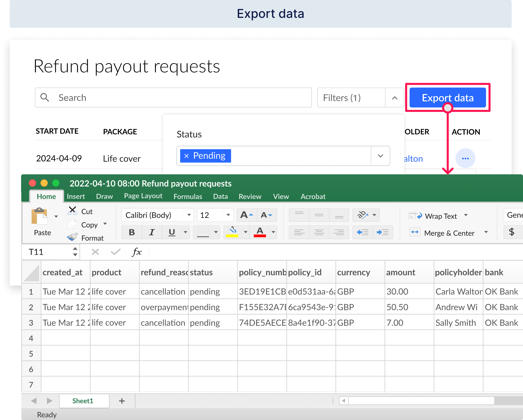Open the underline style dropdown arrow

[x=186, y=232]
